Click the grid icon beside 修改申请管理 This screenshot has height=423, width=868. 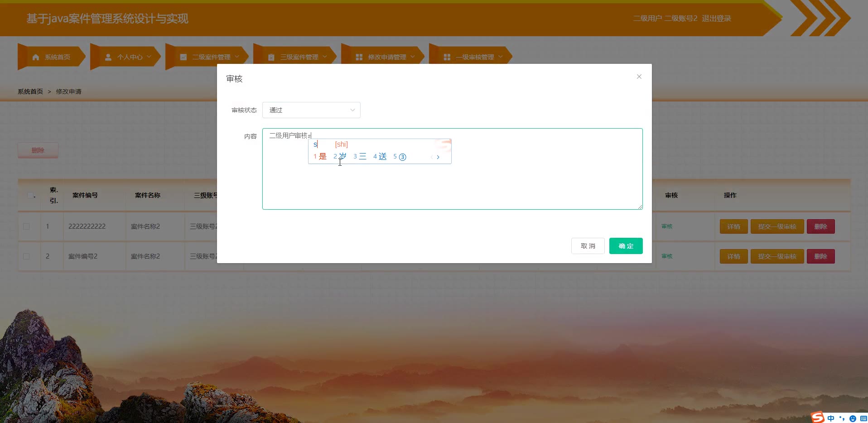pyautogui.click(x=359, y=57)
